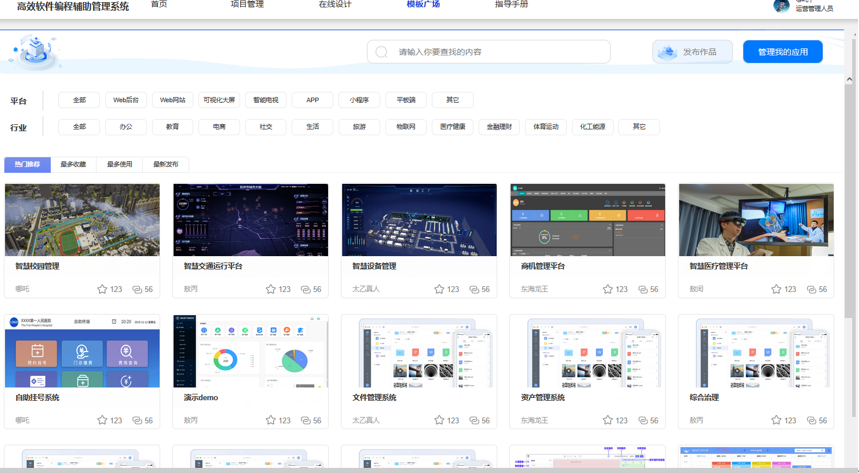The height and width of the screenshot is (473, 859).
Task: Click the template plaza logo under the header
Action: pyautogui.click(x=34, y=52)
